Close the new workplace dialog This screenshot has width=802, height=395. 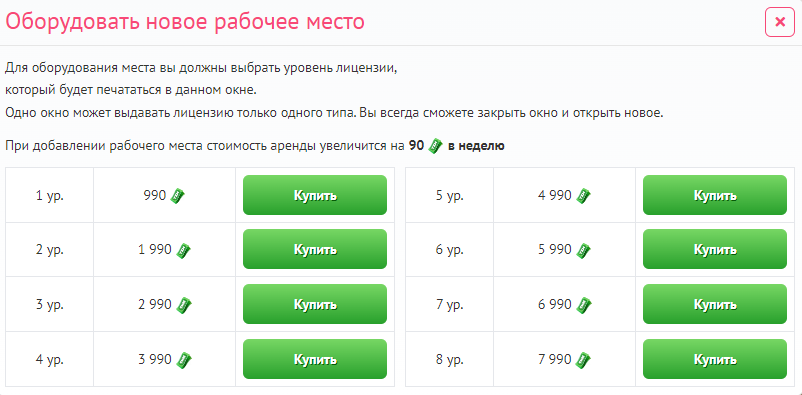pos(780,22)
